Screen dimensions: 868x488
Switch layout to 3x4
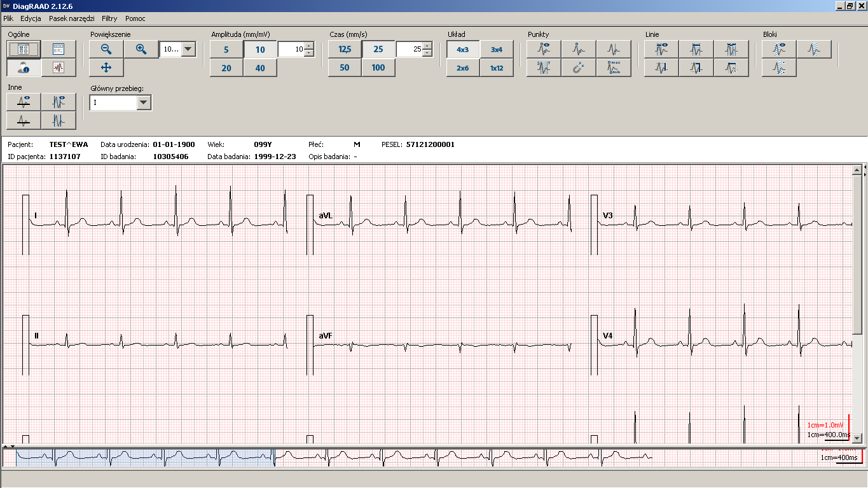point(497,50)
